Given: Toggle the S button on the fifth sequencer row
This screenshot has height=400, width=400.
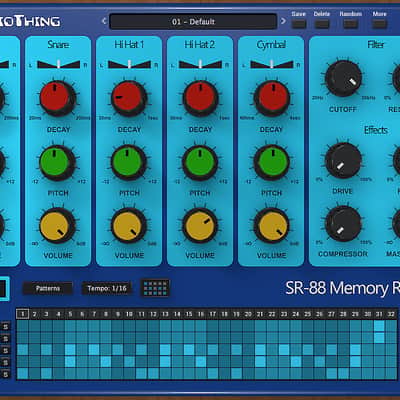Looking at the screenshot, I should (6, 374).
